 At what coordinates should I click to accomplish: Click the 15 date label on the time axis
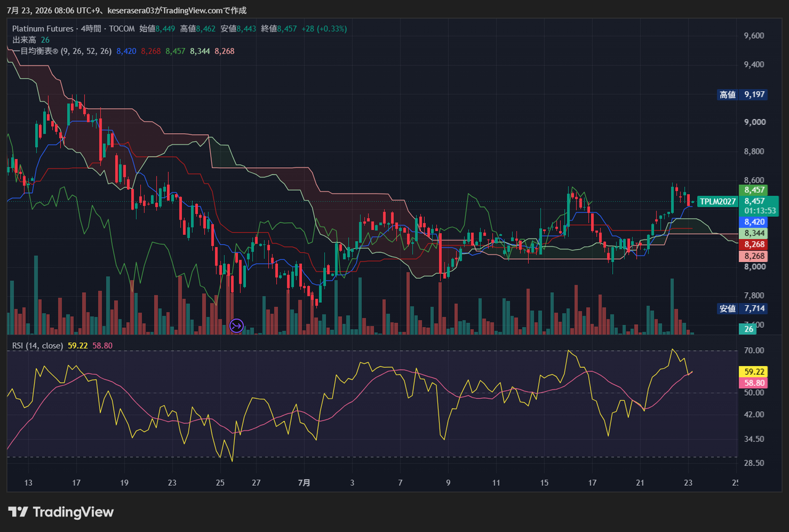click(x=544, y=483)
